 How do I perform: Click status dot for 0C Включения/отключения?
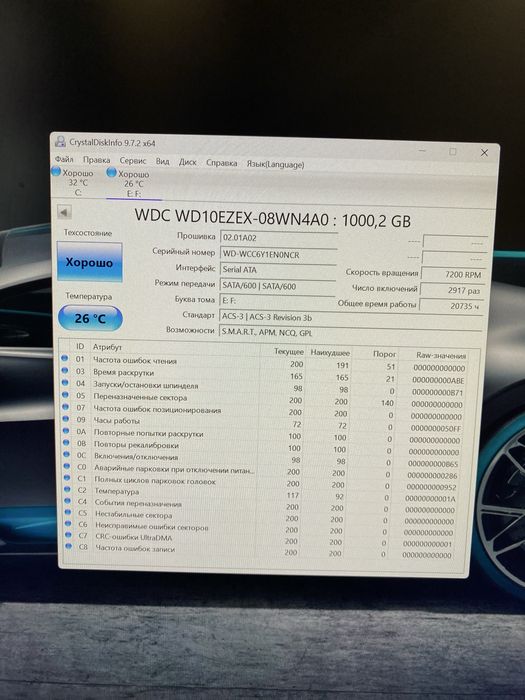coord(67,454)
